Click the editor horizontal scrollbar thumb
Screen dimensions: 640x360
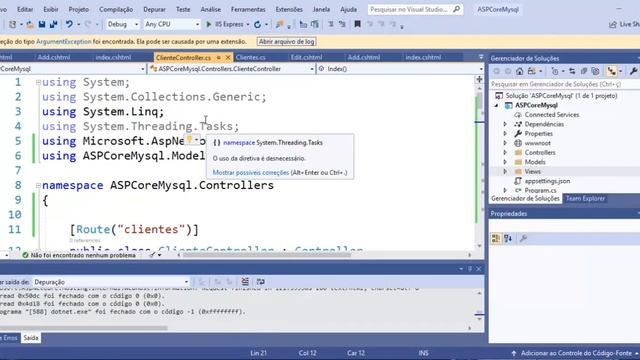click(x=267, y=255)
